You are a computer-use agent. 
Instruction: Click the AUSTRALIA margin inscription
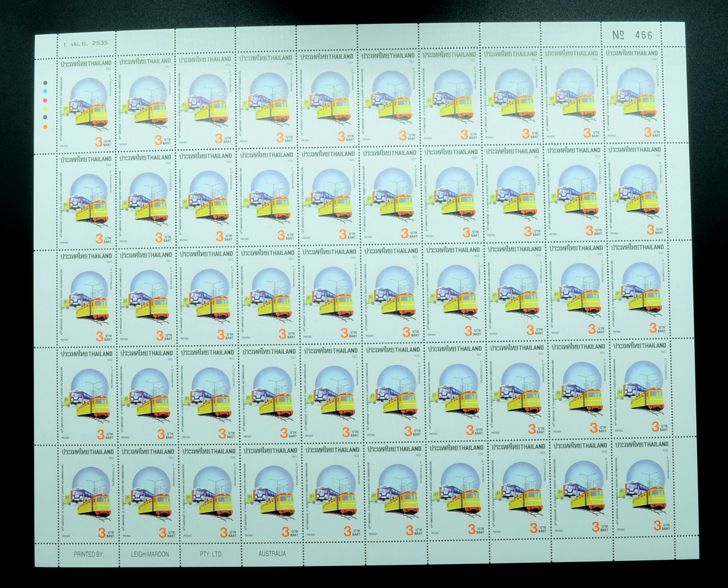[x=272, y=554]
